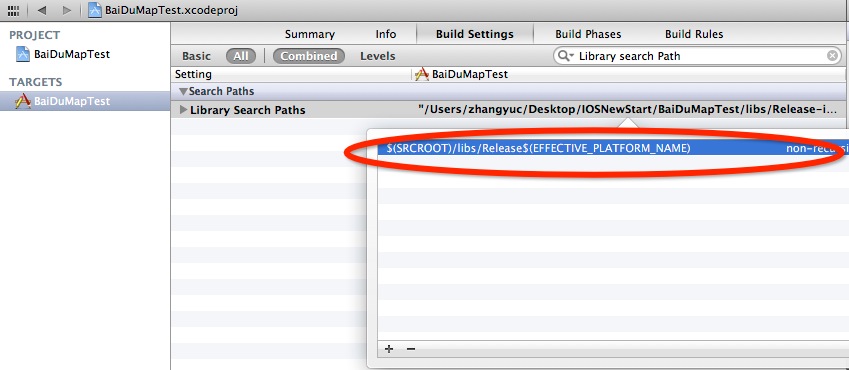Open the search magnifier options dropdown
This screenshot has width=849, height=370.
pyautogui.click(x=566, y=56)
